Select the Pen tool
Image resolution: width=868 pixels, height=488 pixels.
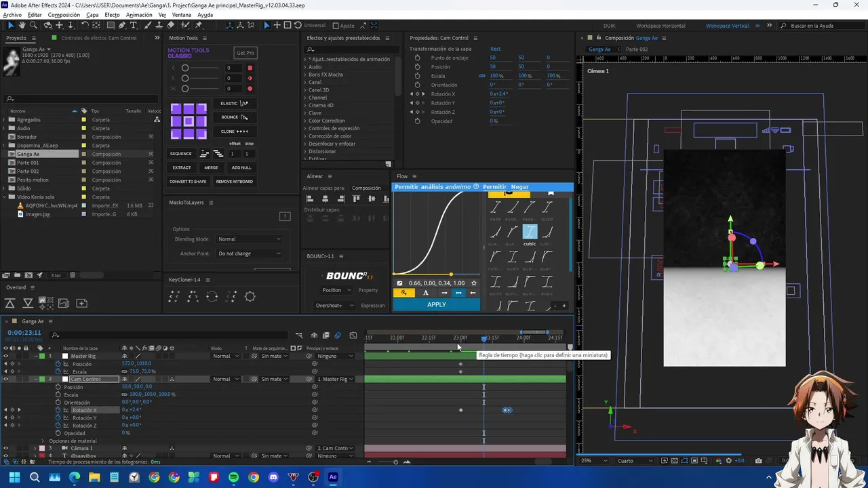point(122,25)
